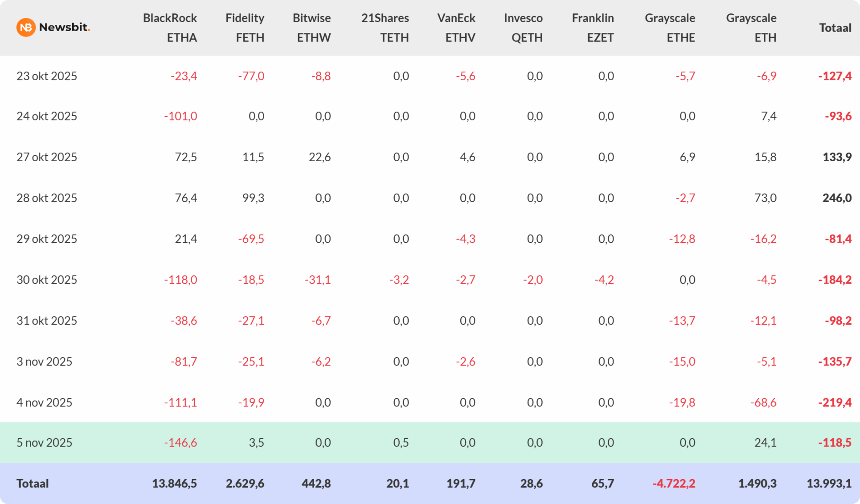Click the Newsbit brand name text
This screenshot has width=860, height=504.
pyautogui.click(x=64, y=28)
